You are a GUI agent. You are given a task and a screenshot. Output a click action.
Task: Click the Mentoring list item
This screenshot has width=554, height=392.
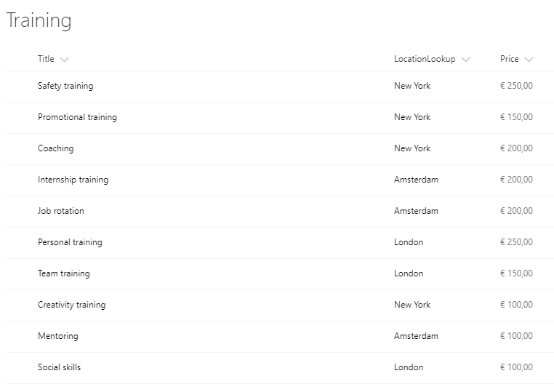(58, 336)
